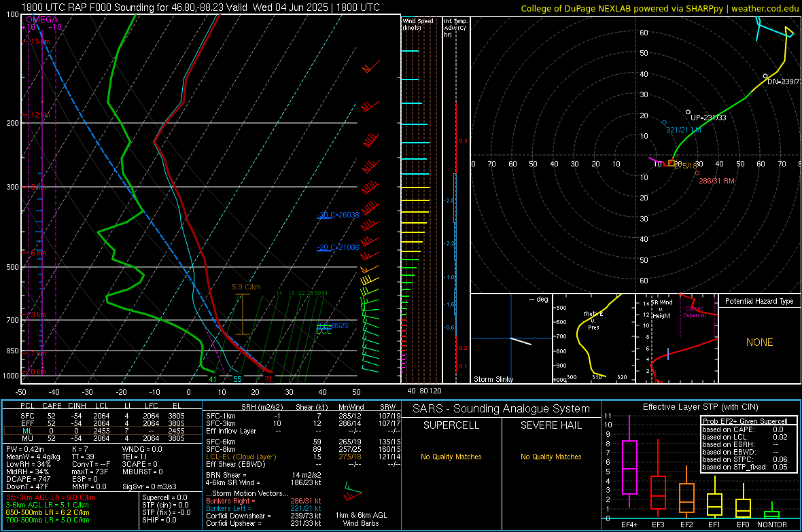This screenshot has height=532, width=802.
Task: Click the yellow 'NONE' hazard type
Action: pos(759,342)
